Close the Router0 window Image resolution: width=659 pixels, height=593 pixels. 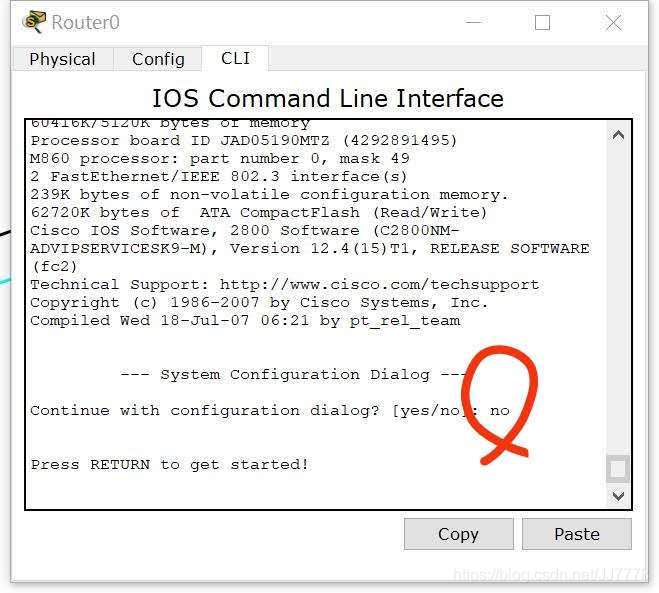pos(614,22)
